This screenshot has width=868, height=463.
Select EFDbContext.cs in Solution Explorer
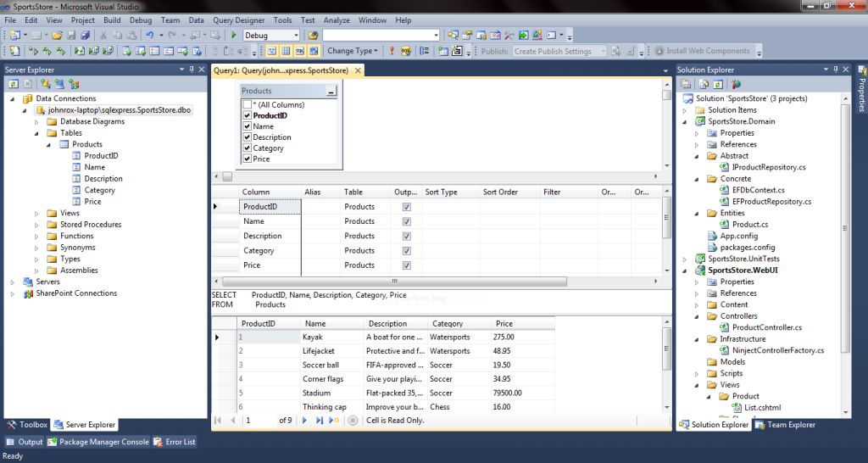[x=759, y=190]
